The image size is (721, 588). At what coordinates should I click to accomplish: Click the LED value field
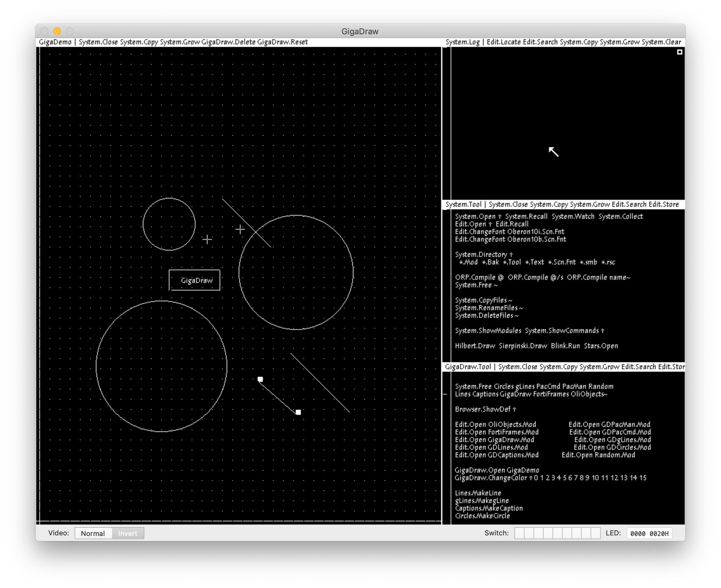tap(649, 533)
